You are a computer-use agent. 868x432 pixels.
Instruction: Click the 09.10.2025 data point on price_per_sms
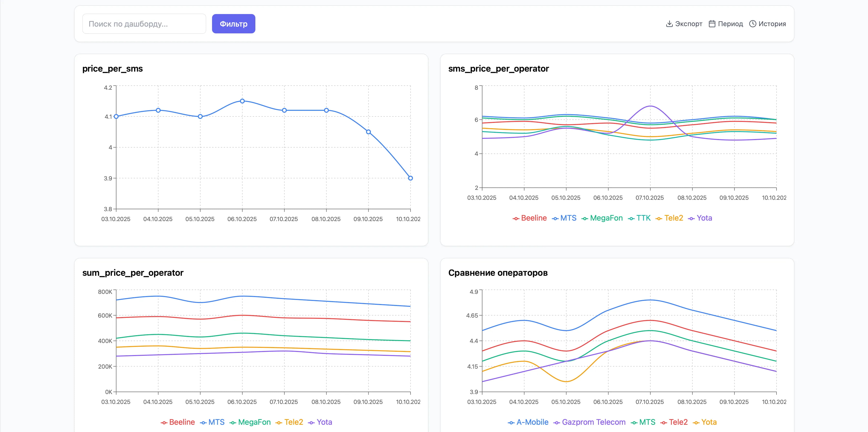coord(368,132)
